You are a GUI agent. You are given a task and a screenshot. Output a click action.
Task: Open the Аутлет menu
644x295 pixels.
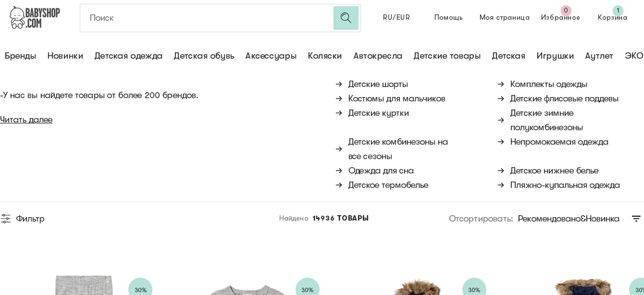(x=599, y=56)
